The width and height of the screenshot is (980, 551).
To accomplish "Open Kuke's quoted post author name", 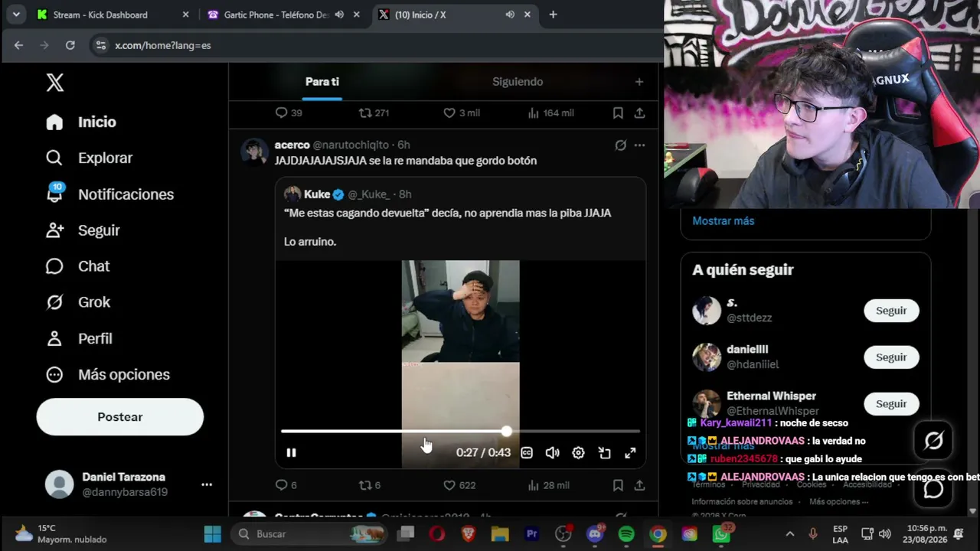I will (317, 194).
